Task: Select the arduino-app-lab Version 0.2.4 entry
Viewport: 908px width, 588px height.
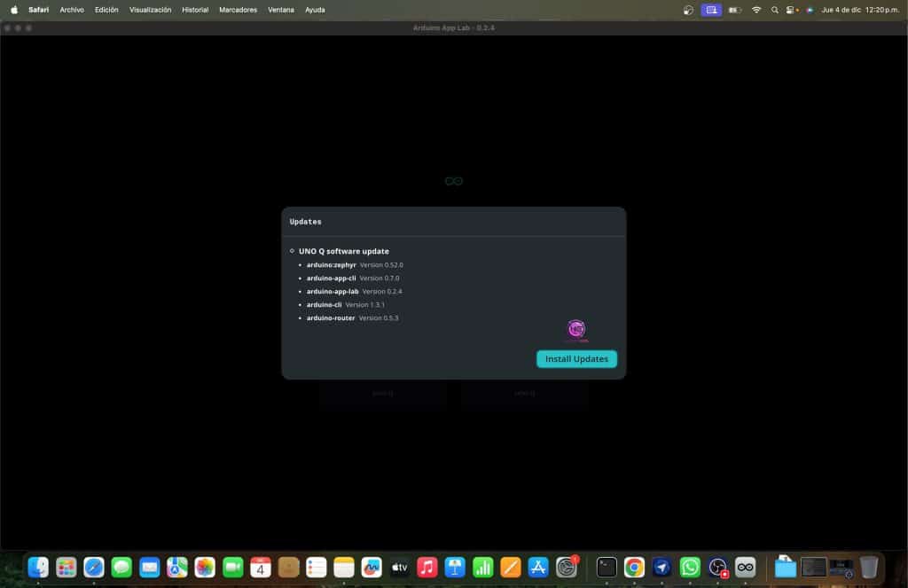Action: coord(354,292)
